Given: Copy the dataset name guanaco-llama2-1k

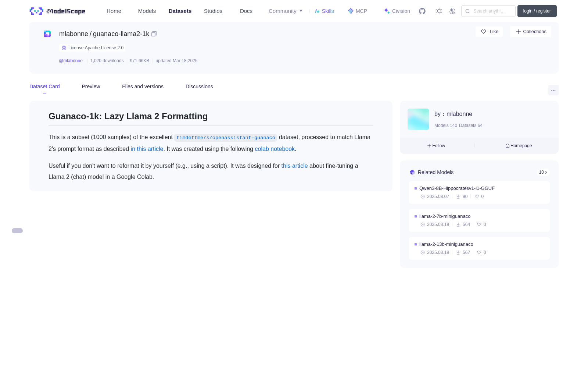Looking at the screenshot, I should coord(154,34).
